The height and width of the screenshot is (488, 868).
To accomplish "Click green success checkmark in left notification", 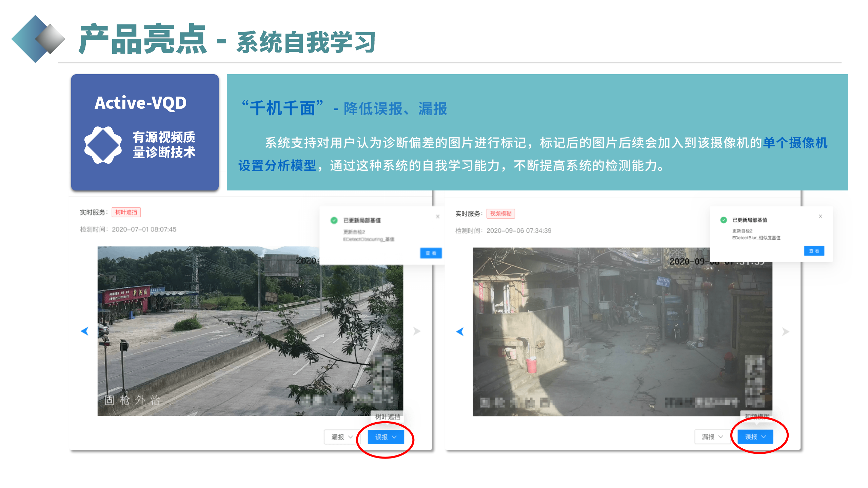I will [334, 221].
